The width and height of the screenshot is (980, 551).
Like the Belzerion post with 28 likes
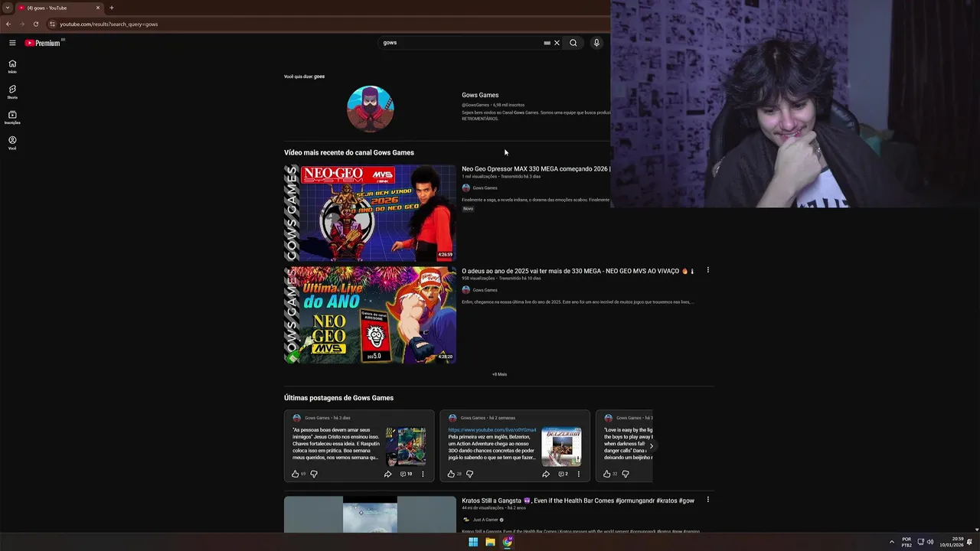coord(451,474)
